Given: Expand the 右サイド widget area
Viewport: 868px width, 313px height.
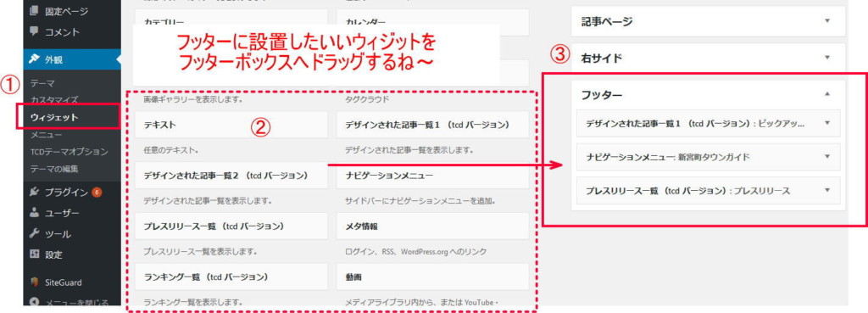Looking at the screenshot, I should click(827, 57).
